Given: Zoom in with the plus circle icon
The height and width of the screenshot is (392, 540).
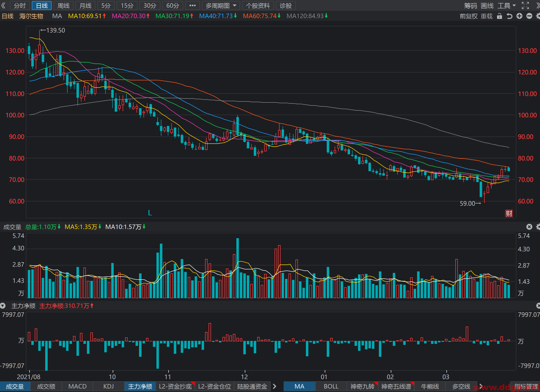Looking at the screenshot, I should tap(519, 16).
